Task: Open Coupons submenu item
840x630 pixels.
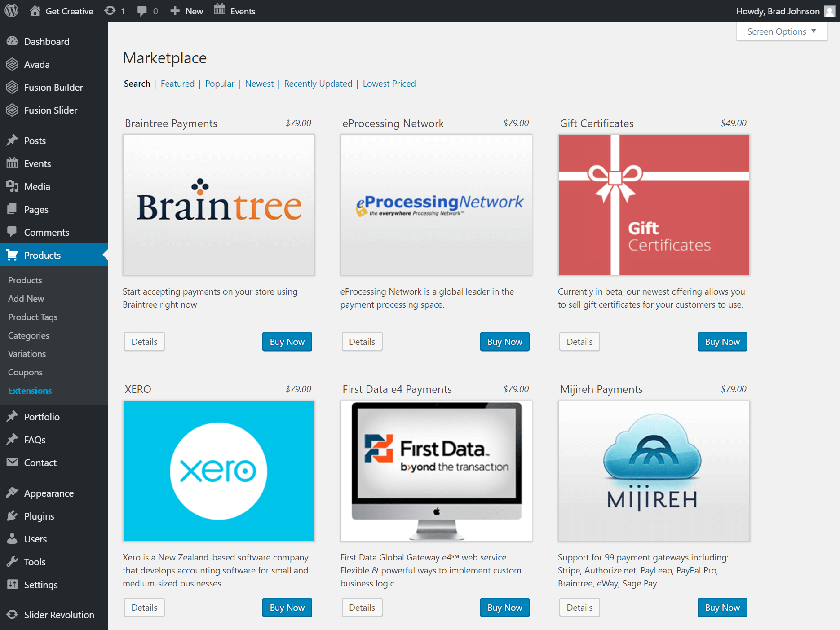Action: coord(25,372)
